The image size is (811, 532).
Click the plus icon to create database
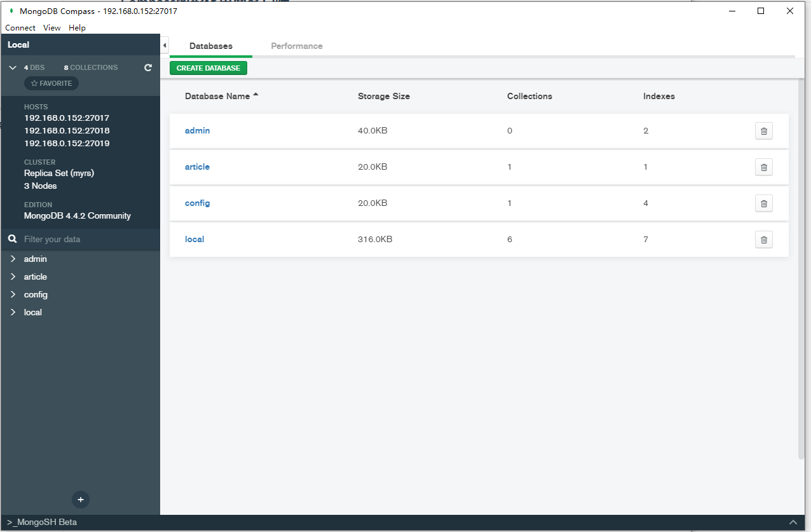tap(81, 500)
